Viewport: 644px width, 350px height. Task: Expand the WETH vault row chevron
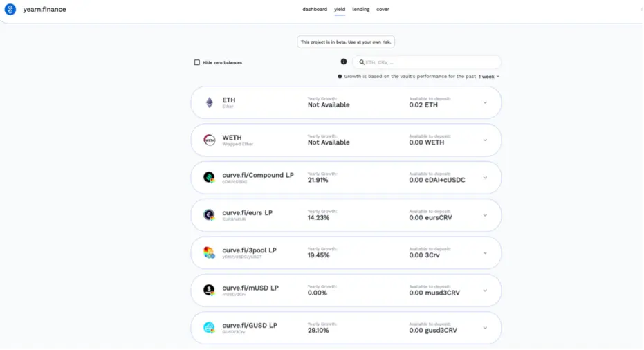(x=485, y=140)
